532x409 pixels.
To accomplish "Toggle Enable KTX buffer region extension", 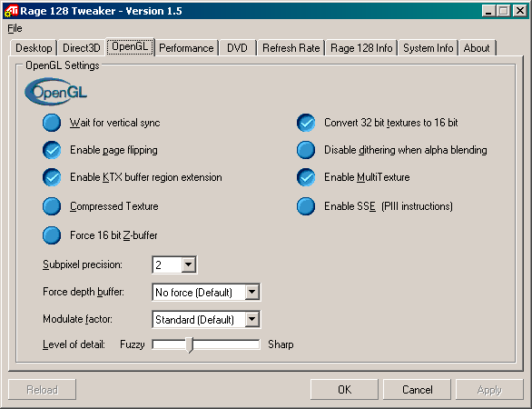I will click(x=52, y=177).
